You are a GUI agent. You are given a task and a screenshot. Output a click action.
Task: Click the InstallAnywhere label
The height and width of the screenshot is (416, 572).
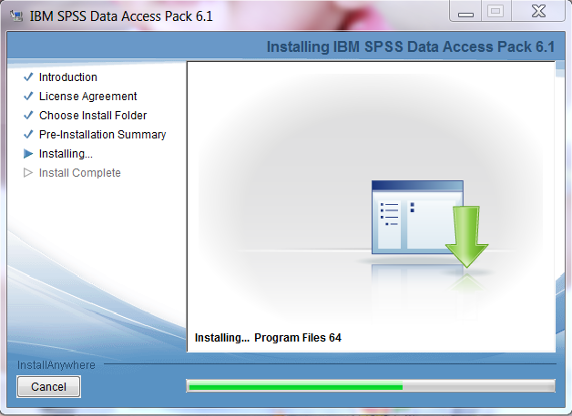56,365
